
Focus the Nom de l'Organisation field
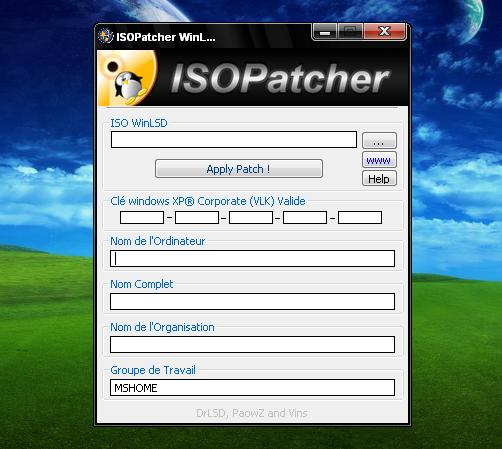click(252, 344)
